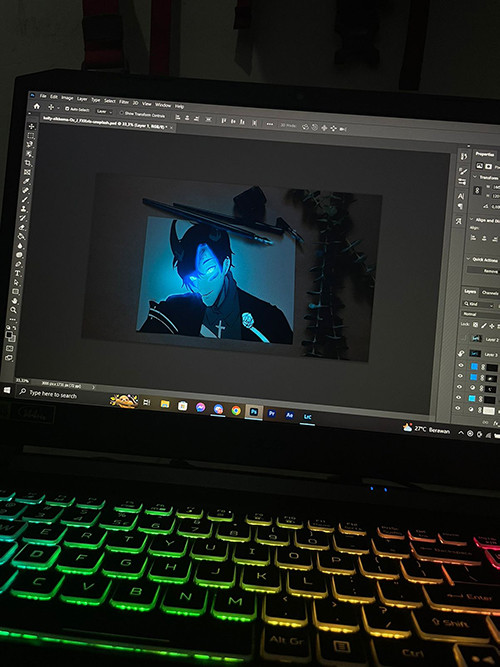500x667 pixels.
Task: Open the History panel icon in the dock
Action: [463, 157]
